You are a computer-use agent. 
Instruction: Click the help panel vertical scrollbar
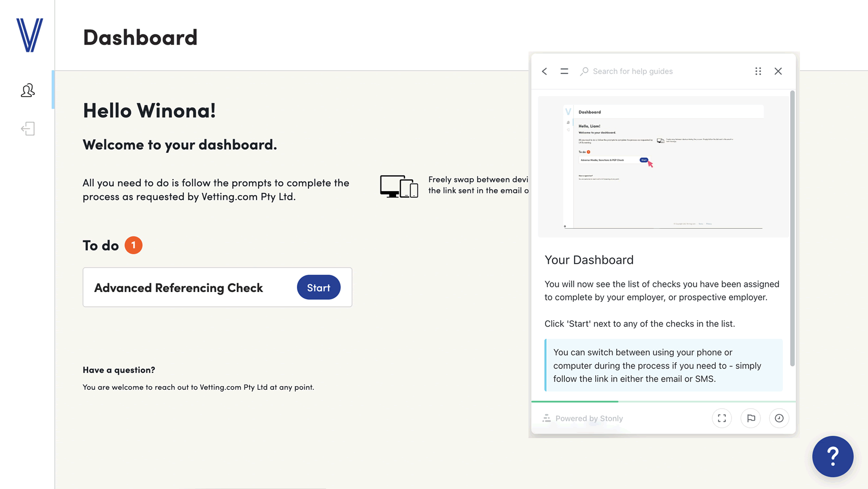click(x=792, y=229)
